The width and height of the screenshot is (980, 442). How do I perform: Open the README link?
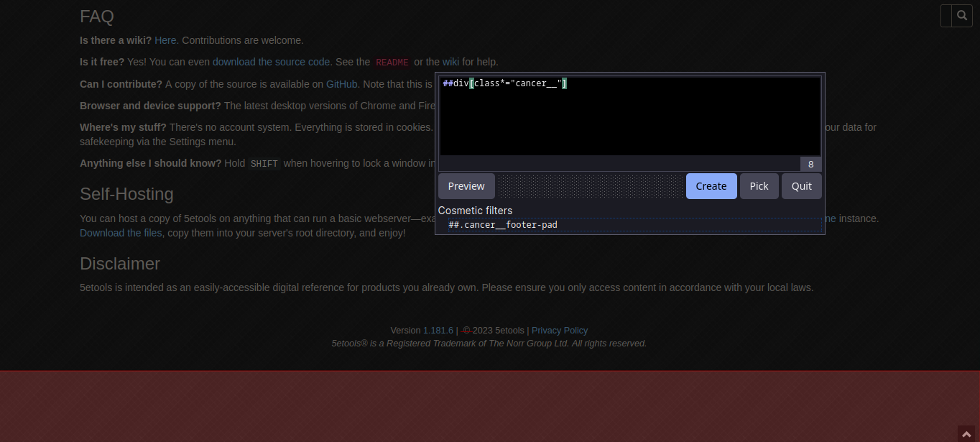point(392,62)
